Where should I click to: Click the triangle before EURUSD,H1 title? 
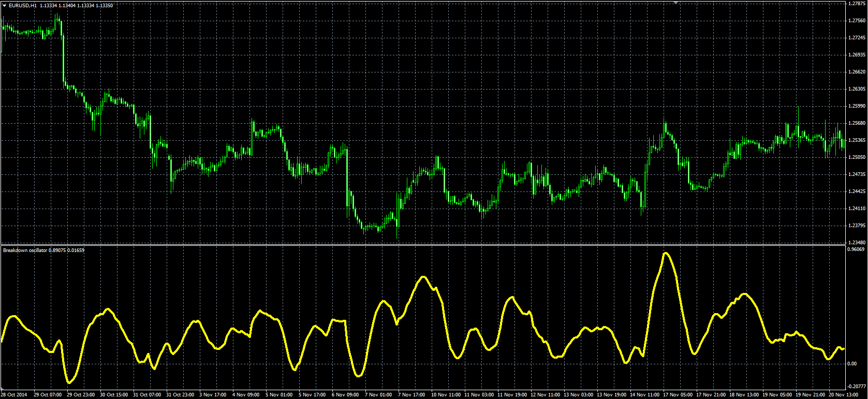[x=5, y=5]
